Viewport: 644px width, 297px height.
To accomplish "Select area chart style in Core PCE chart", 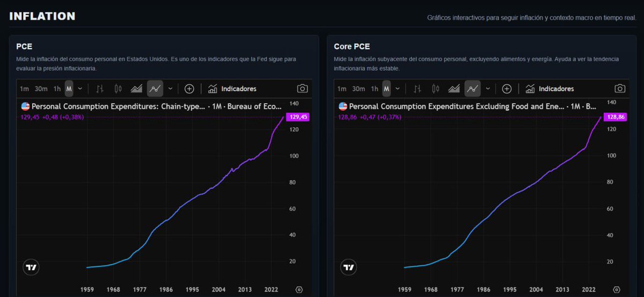I will [454, 89].
